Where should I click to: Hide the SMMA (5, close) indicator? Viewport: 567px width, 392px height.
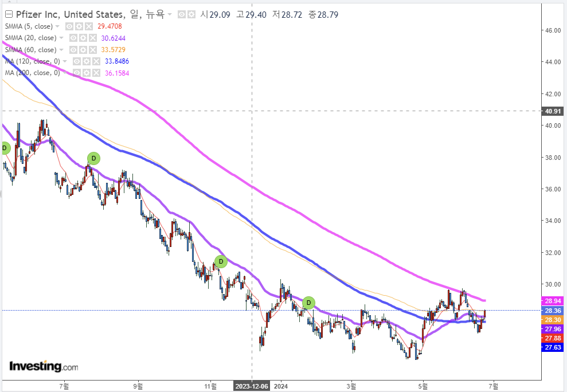coord(69,26)
